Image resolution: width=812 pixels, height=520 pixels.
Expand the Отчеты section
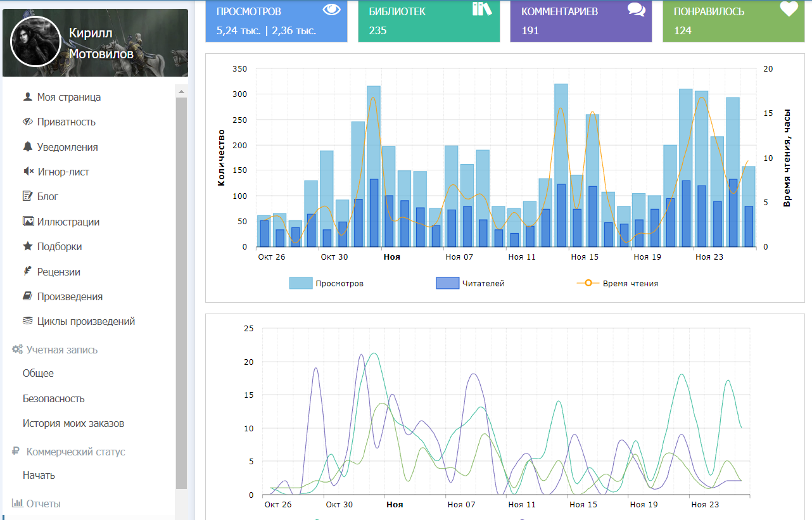(43, 504)
